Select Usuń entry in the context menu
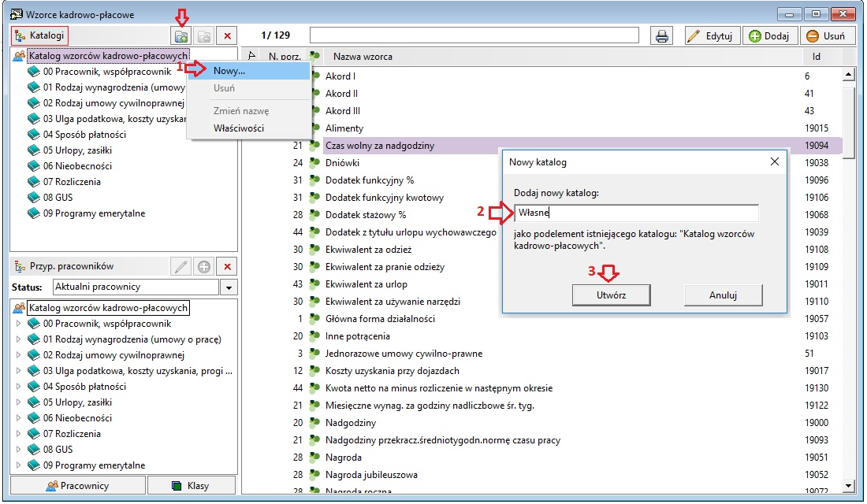 point(249,88)
